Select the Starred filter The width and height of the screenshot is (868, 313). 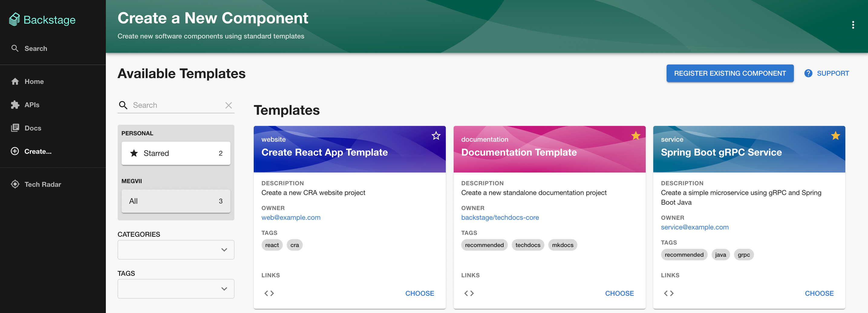tap(175, 153)
